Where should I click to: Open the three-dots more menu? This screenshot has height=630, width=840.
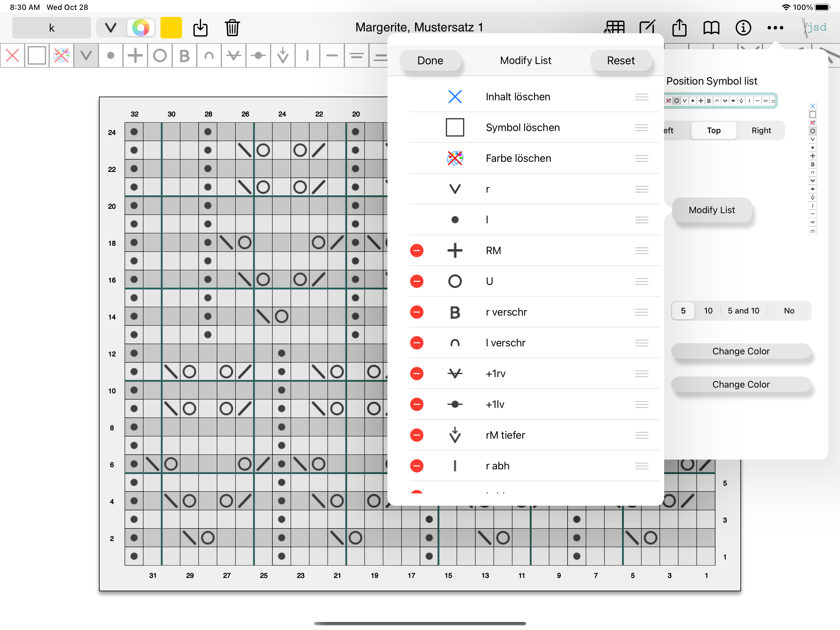point(775,28)
